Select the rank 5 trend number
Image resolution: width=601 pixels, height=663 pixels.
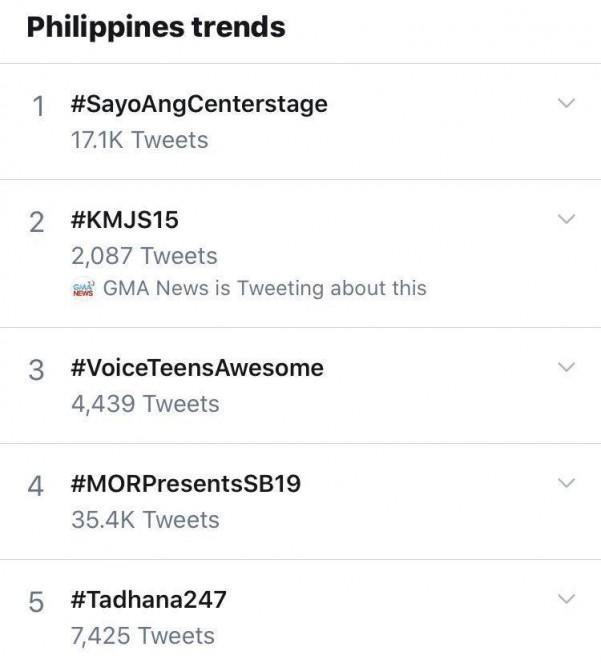[x=38, y=603]
